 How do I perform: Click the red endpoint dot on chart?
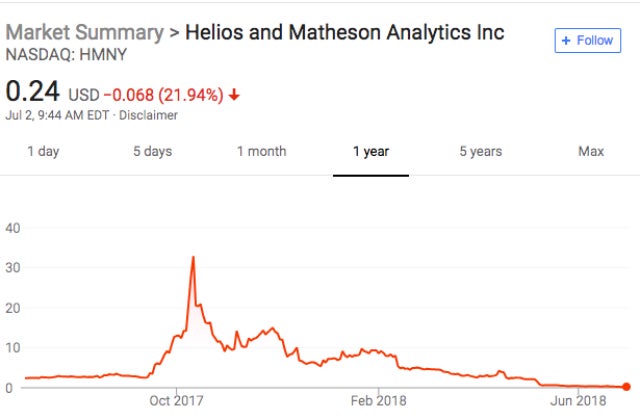(626, 387)
